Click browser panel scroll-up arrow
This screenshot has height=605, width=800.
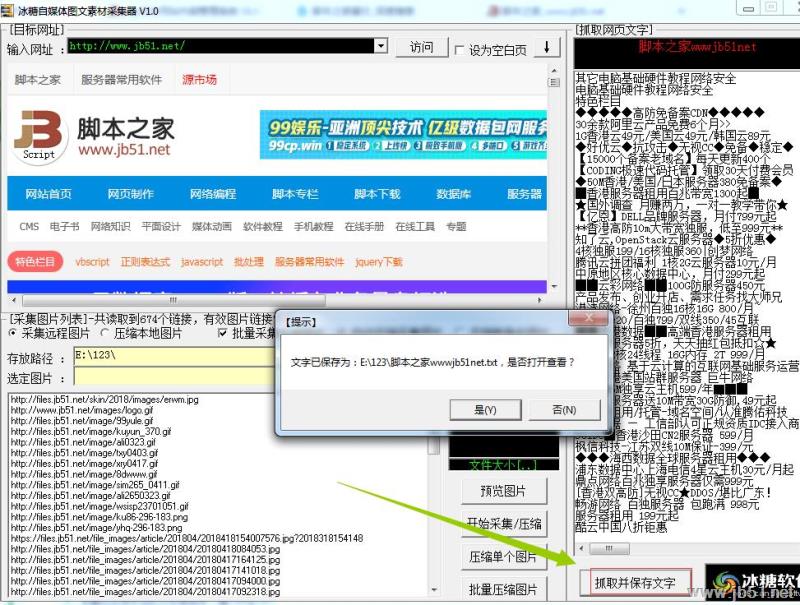pyautogui.click(x=554, y=71)
